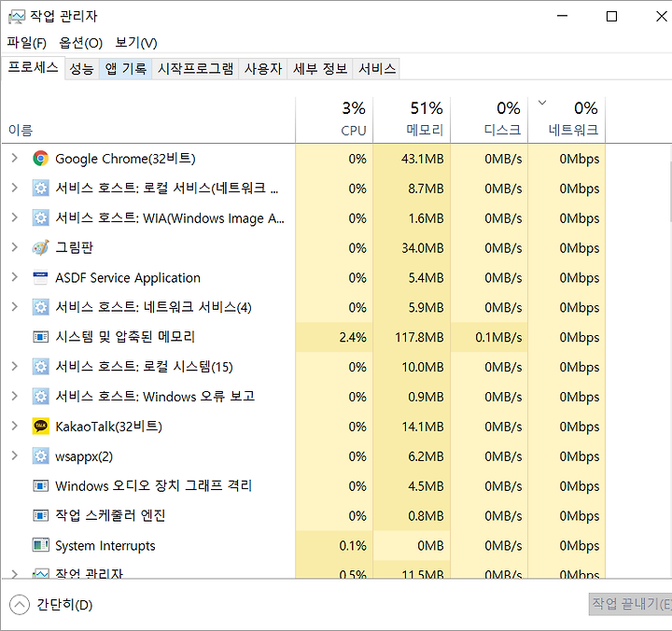The height and width of the screenshot is (631, 672).
Task: Click the Windows 오디오 장치 그래프 격리 icon
Action: point(41,485)
